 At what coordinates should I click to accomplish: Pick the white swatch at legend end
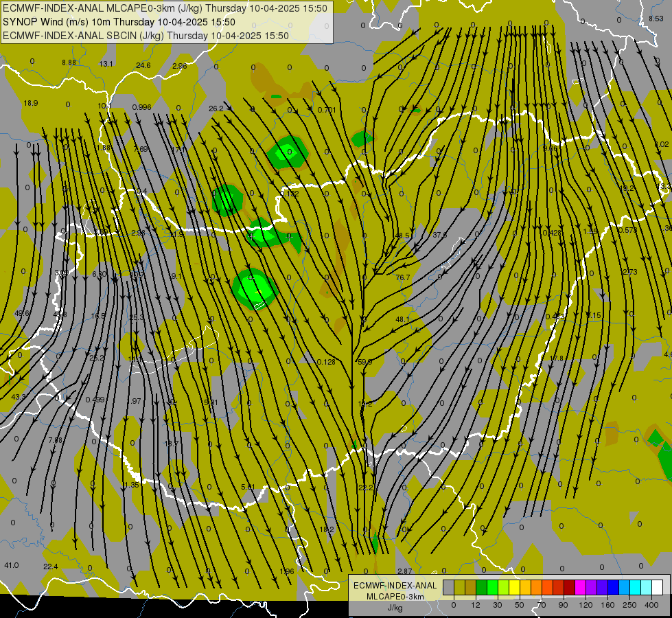pyautogui.click(x=658, y=588)
